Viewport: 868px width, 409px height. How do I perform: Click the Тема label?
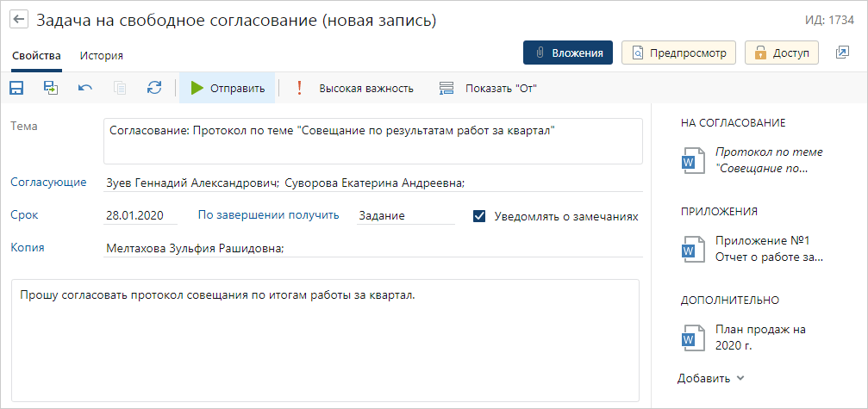click(24, 126)
